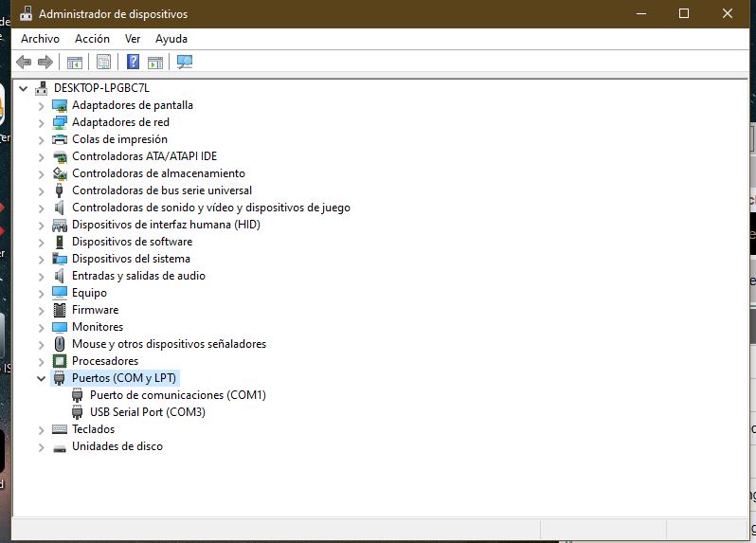Viewport: 756px width, 543px height.
Task: Expand Controladoras de bus serie universal
Action: point(41,191)
